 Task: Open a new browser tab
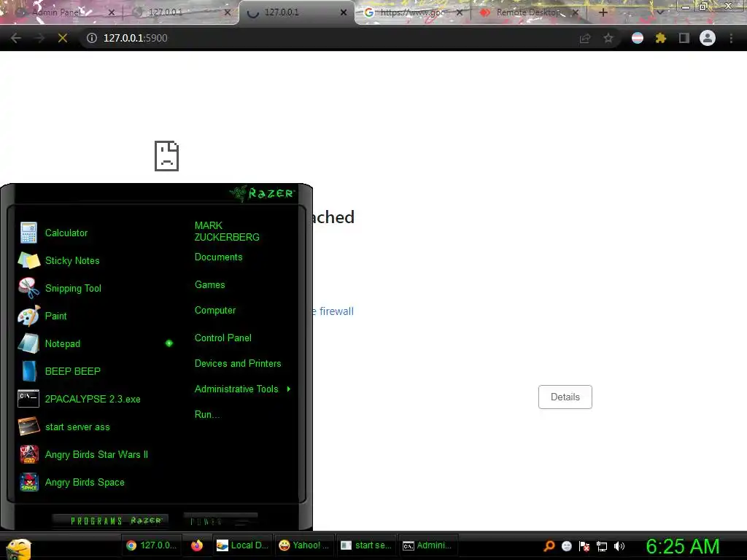point(603,12)
